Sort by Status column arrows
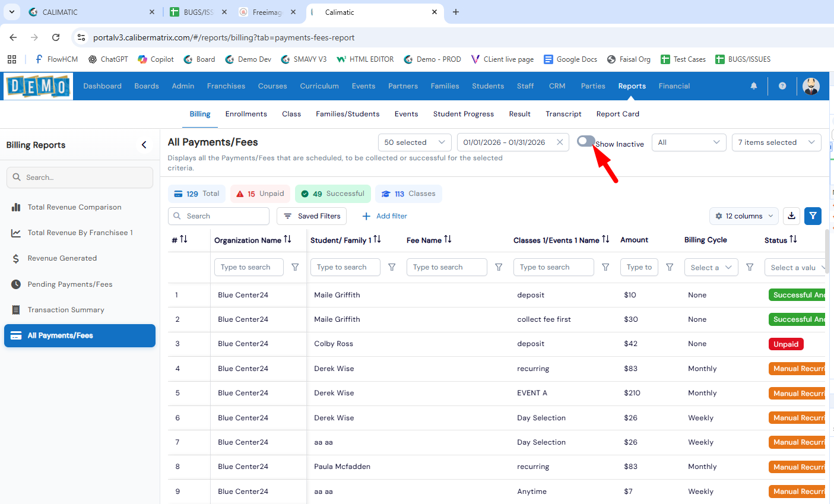This screenshot has height=504, width=834. pyautogui.click(x=793, y=239)
